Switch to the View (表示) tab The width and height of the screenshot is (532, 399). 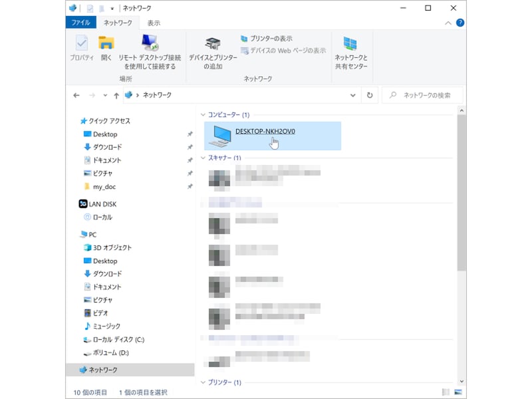pos(154,23)
